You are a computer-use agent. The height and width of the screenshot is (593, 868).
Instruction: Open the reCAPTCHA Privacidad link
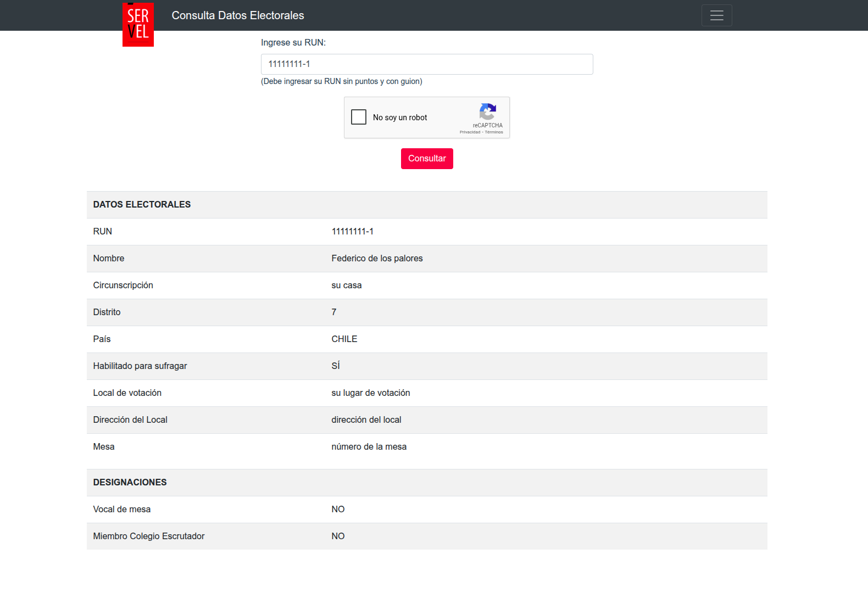(470, 132)
